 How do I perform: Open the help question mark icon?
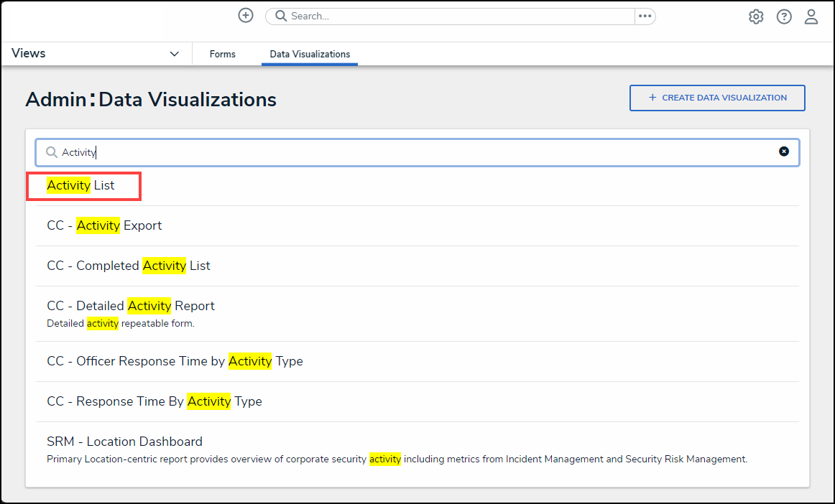[x=784, y=17]
